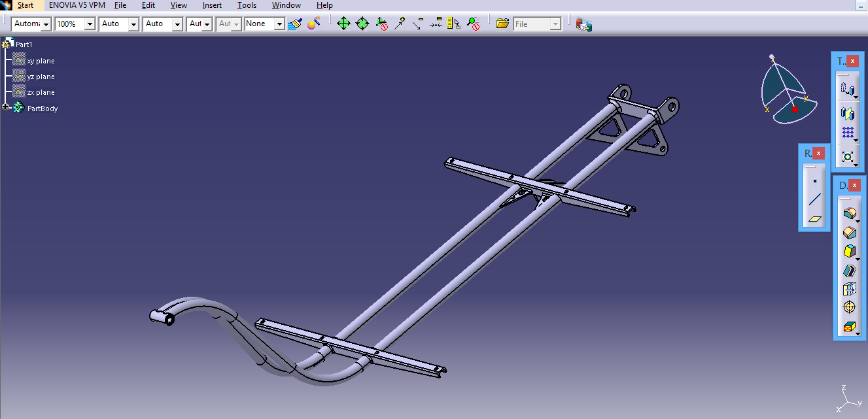Close the R. reference elements panel
The height and width of the screenshot is (419, 868).
click(819, 153)
